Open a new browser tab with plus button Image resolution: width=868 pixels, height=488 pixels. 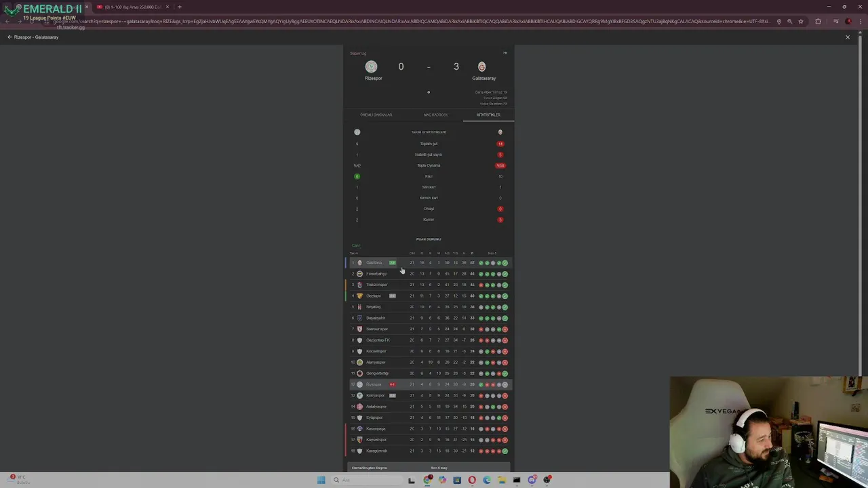point(179,7)
